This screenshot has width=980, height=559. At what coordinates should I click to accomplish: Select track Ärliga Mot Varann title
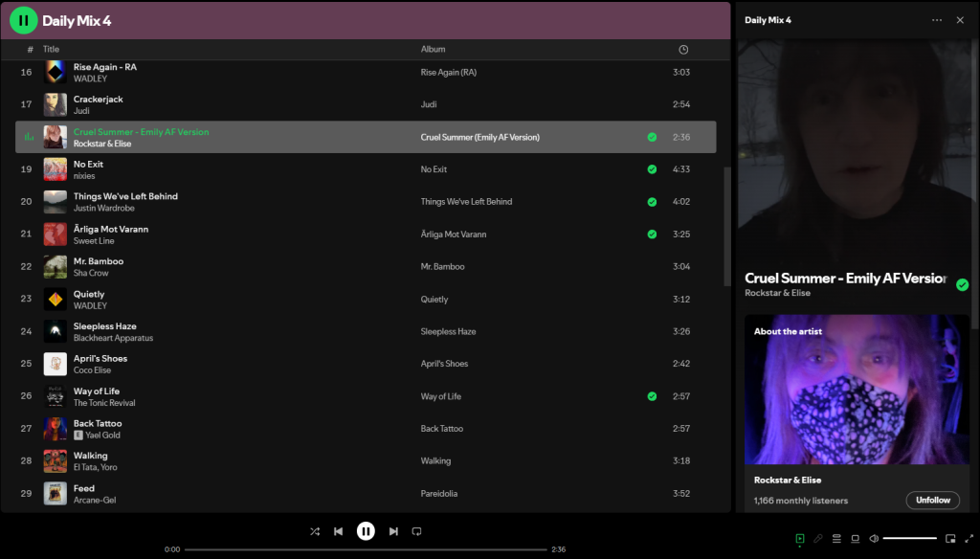point(111,229)
